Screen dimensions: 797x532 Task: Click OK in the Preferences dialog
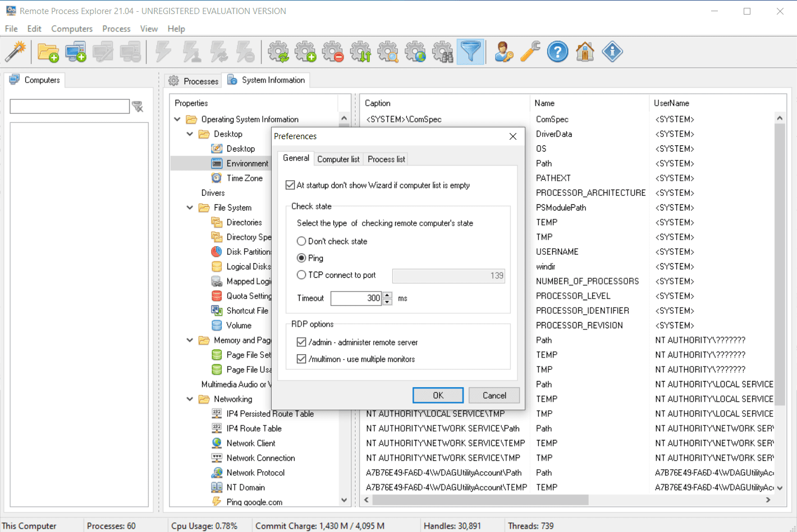pyautogui.click(x=438, y=395)
